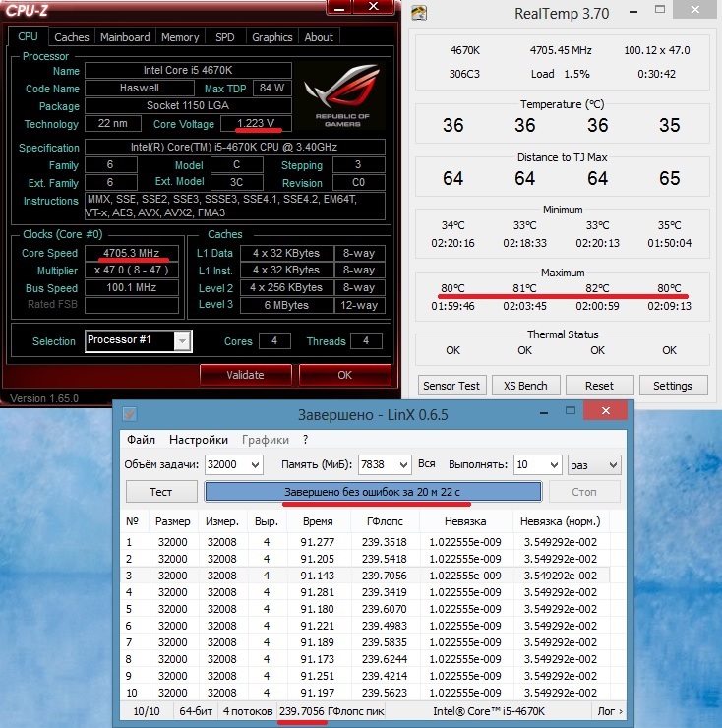
Task: Click the Republic of Gamers logo in CPU-Z
Action: (341, 96)
